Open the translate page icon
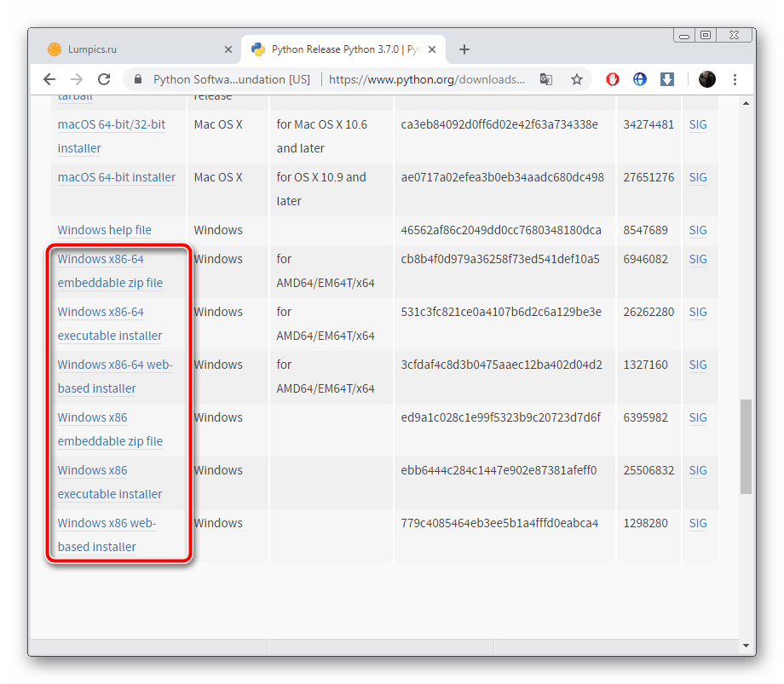The width and height of the screenshot is (784, 684). [546, 79]
